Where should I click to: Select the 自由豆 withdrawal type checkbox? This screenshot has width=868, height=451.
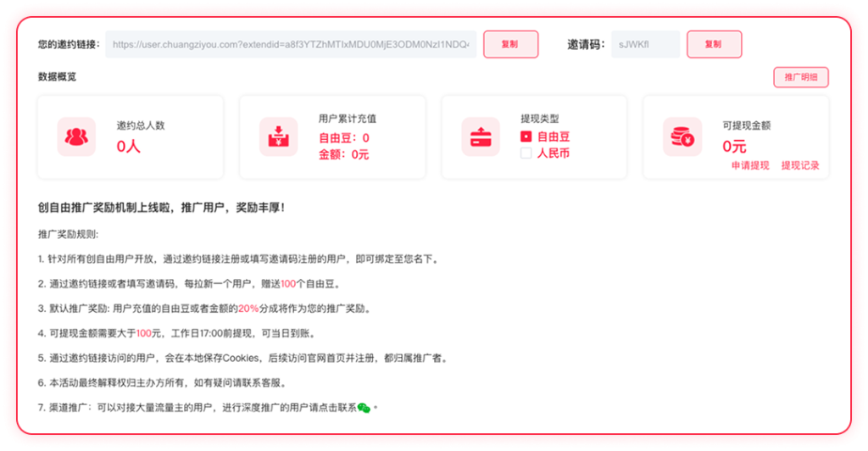[526, 136]
